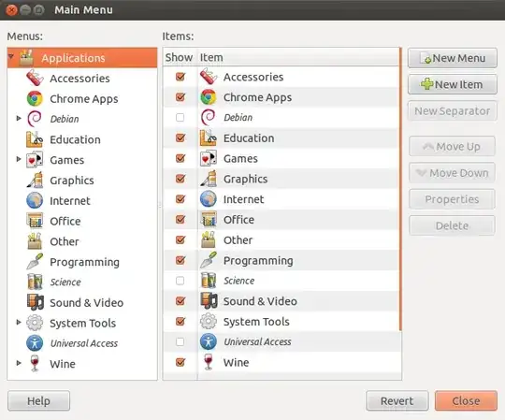
Task: Expand the Debian submenu arrow
Action: (19, 119)
